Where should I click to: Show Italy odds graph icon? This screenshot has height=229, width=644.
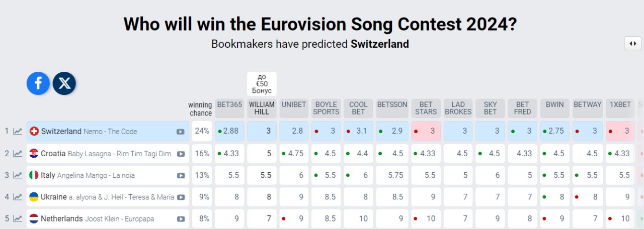[x=18, y=175]
